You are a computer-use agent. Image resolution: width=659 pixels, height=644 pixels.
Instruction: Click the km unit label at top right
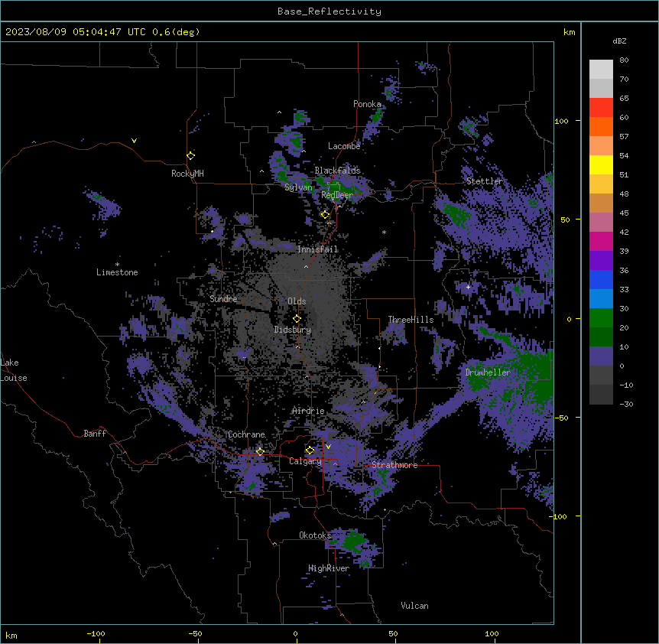point(570,32)
